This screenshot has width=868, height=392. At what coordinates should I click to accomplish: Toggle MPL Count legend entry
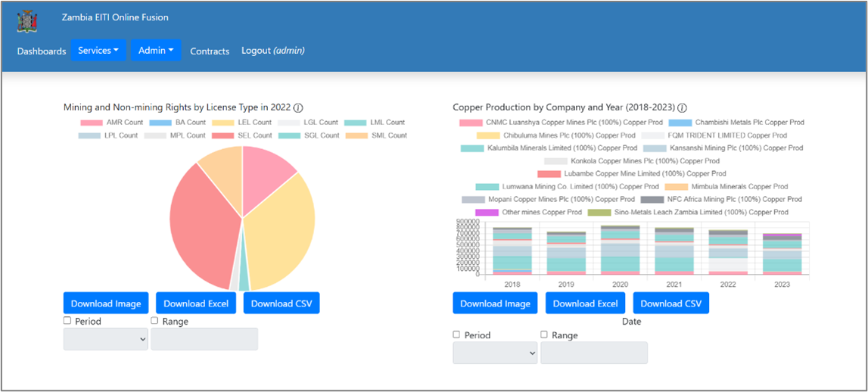coord(174,135)
